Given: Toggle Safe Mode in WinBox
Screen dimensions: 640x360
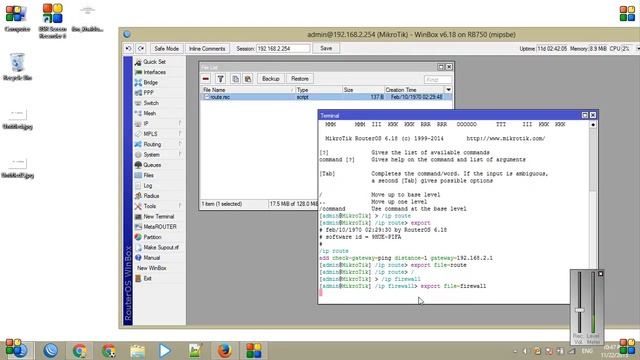Looking at the screenshot, I should (x=167, y=48).
